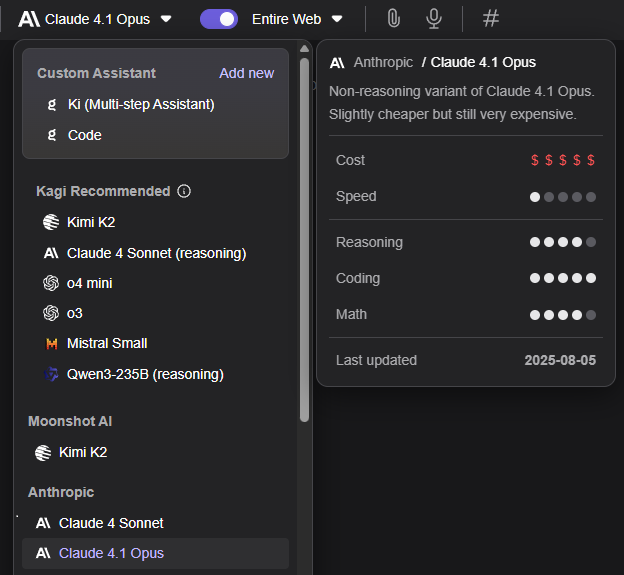Click the Anthropic logo in the top bar

(29, 18)
